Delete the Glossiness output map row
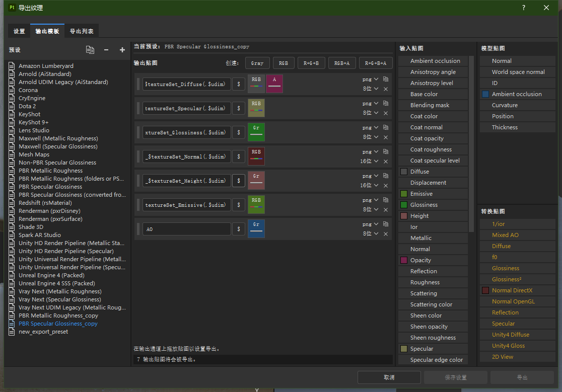Screen dimensions: 562x392 (x=386, y=137)
